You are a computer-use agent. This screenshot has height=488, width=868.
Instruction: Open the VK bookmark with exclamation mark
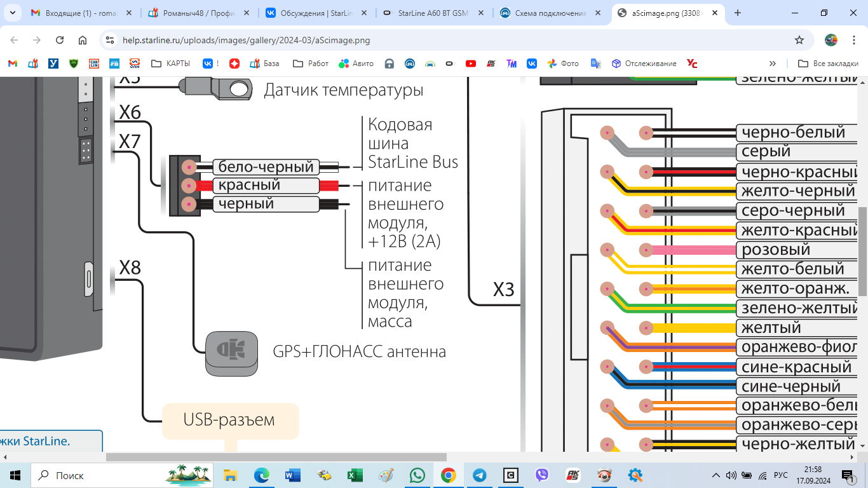211,64
